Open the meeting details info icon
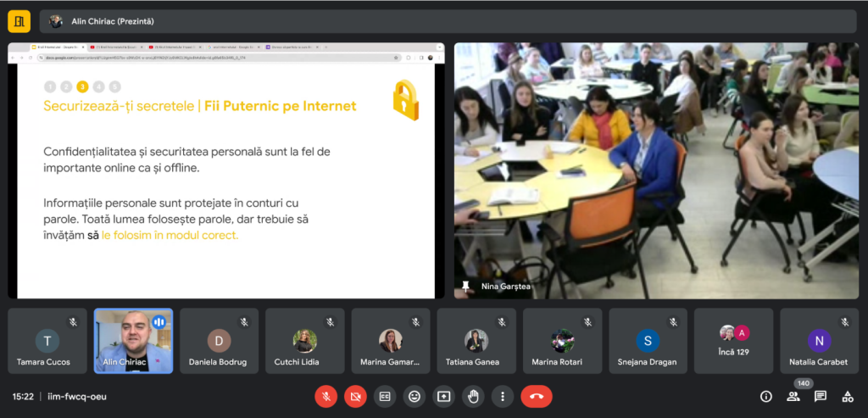Image resolution: width=868 pixels, height=418 pixels. click(766, 396)
